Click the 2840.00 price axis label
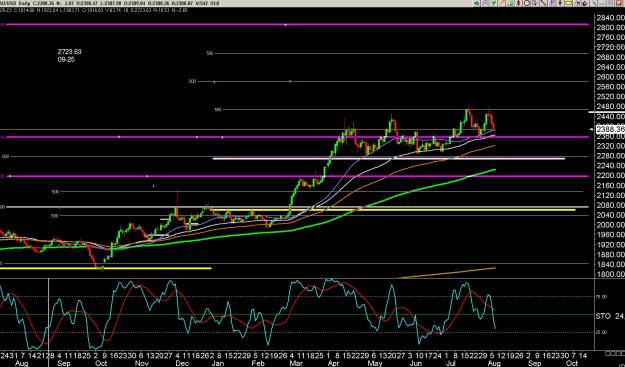The height and width of the screenshot is (367, 625). [610, 18]
